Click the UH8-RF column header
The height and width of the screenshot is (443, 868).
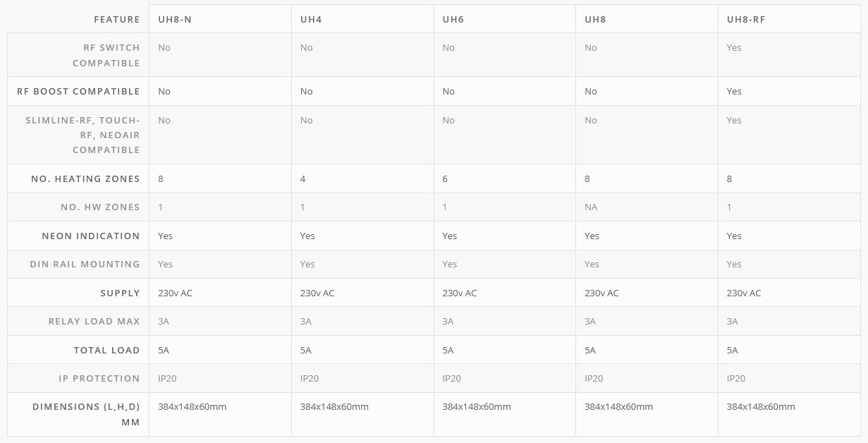pyautogui.click(x=746, y=19)
